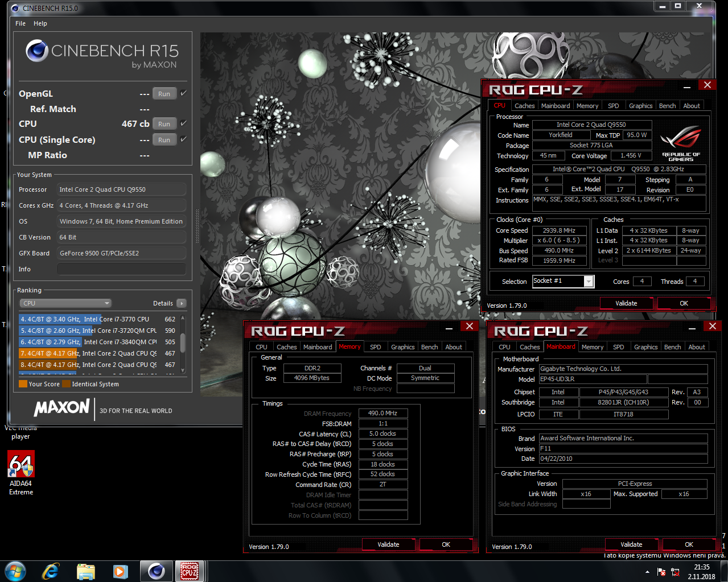Toggle the CPU test checkbox
The height and width of the screenshot is (582, 728).
click(x=183, y=123)
